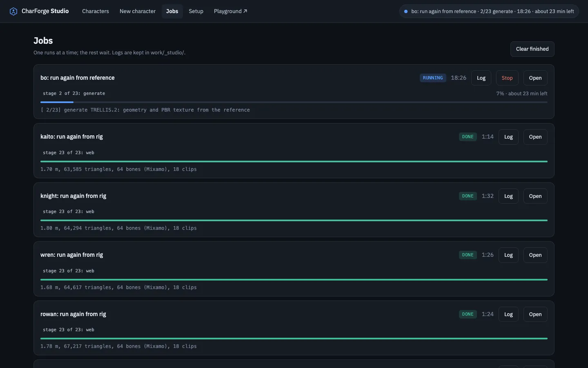This screenshot has width=588, height=368.
Task: Go to New character page
Action: click(x=138, y=11)
